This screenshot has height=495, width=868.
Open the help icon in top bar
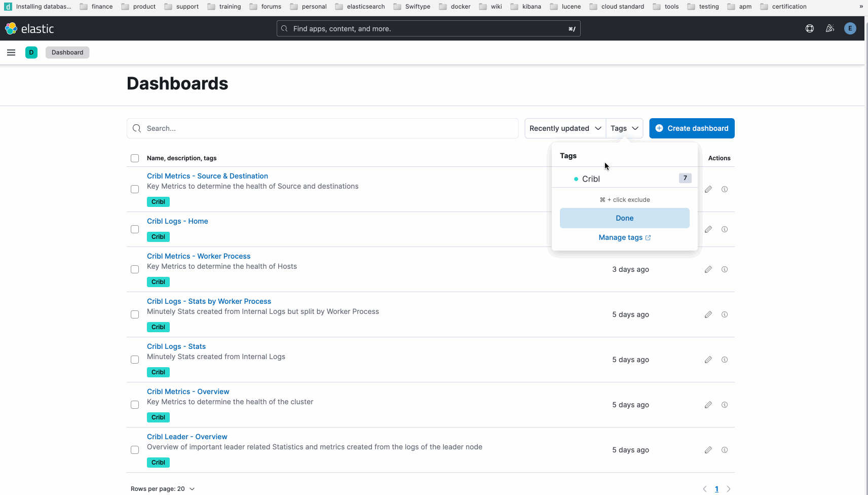809,28
